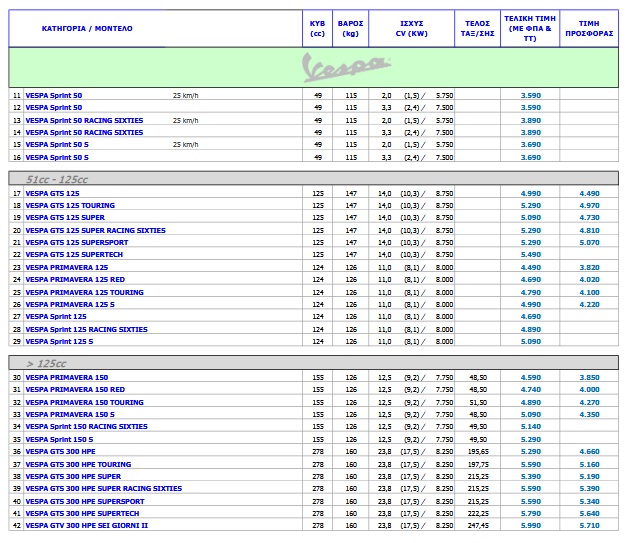
Task: Open VESPA Sprint 50 RACING SIXTIES row 13
Action: coord(84,121)
